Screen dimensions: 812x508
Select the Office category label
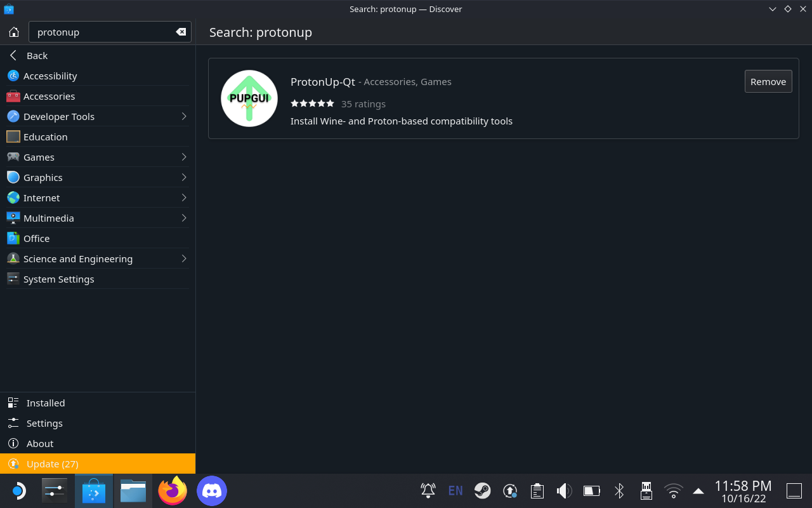36,238
